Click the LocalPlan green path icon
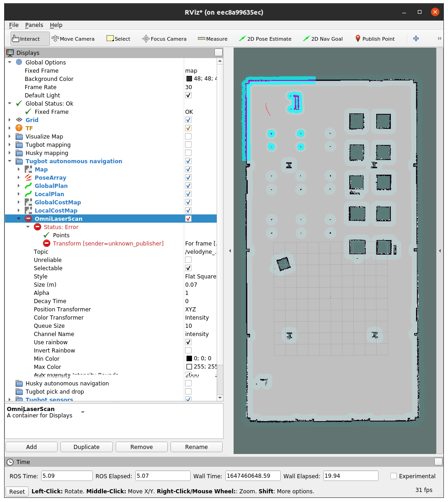Screen dimensions: 448x502 click(28, 194)
